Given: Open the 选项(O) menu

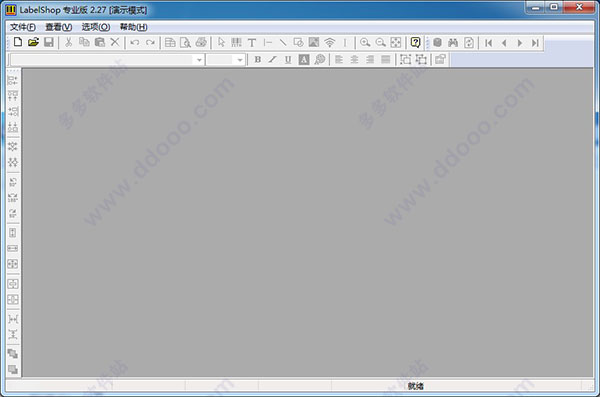Looking at the screenshot, I should (x=96, y=27).
